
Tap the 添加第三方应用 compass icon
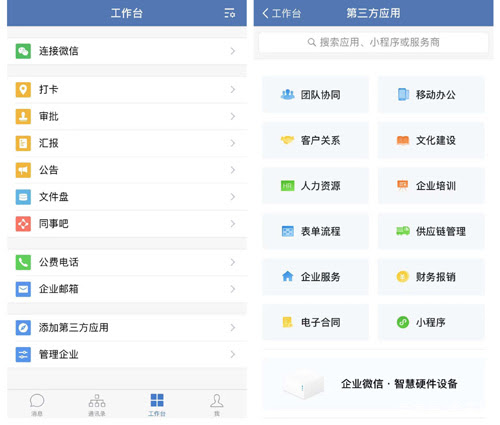coord(23,327)
